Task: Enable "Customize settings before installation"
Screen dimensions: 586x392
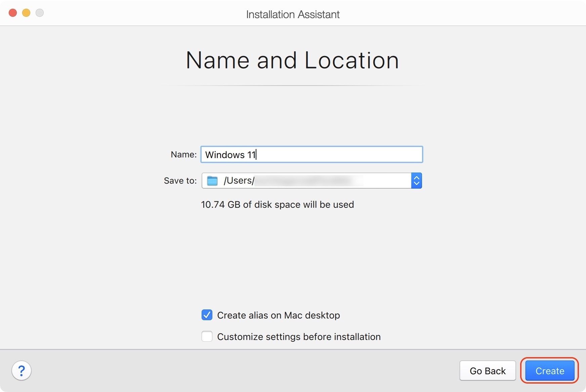Action: [207, 337]
